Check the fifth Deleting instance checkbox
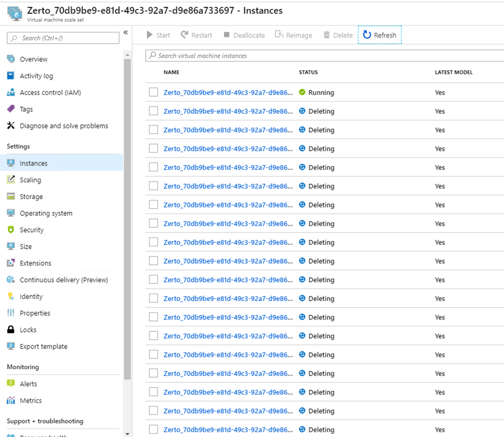This screenshot has height=437, width=504. (x=153, y=186)
